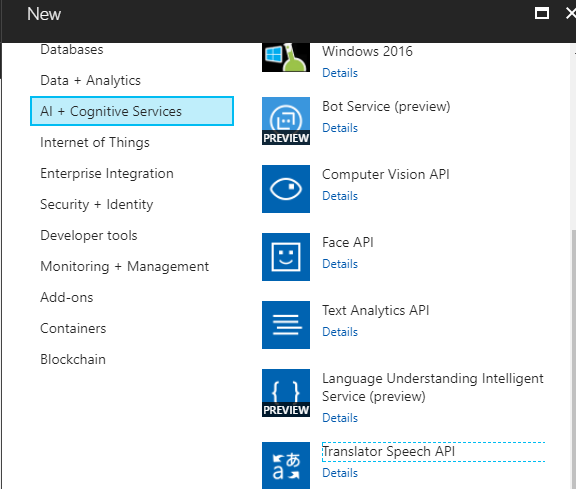
Task: Select the Databases category
Action: 72,50
